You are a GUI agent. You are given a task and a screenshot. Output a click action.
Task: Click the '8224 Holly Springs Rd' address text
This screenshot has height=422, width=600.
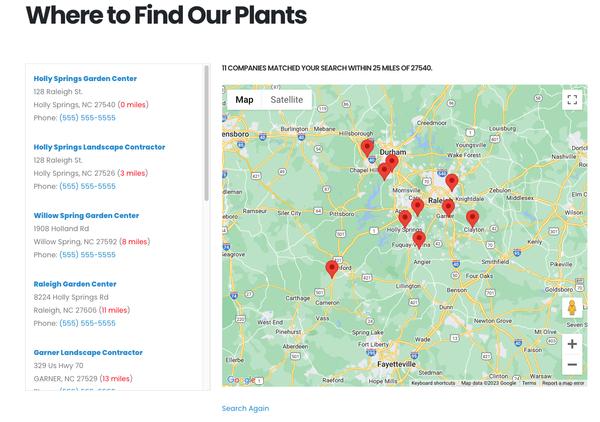click(x=71, y=297)
